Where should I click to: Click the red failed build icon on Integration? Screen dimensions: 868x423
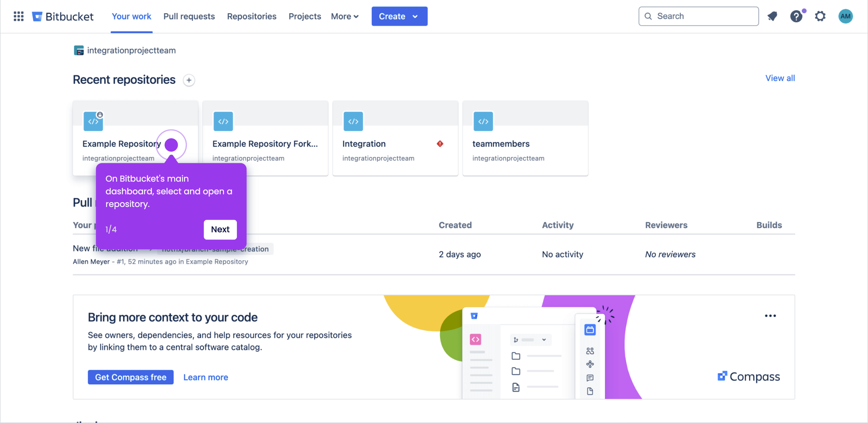(x=440, y=144)
